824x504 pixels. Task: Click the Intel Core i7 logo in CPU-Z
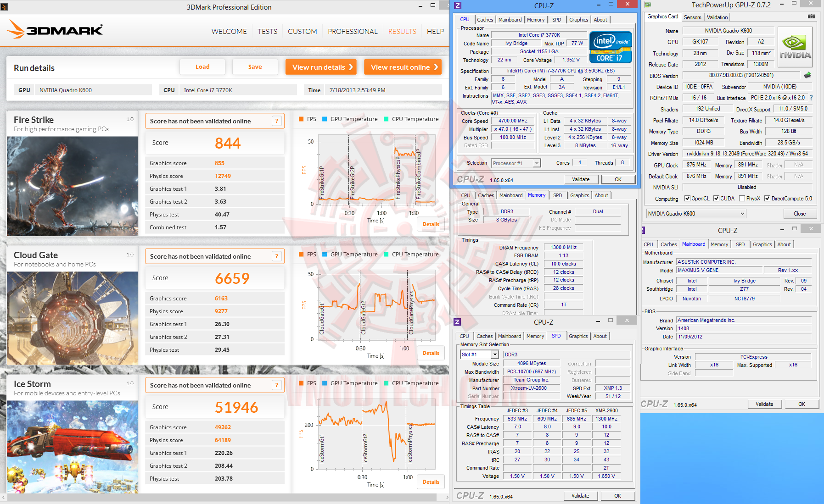tap(611, 47)
